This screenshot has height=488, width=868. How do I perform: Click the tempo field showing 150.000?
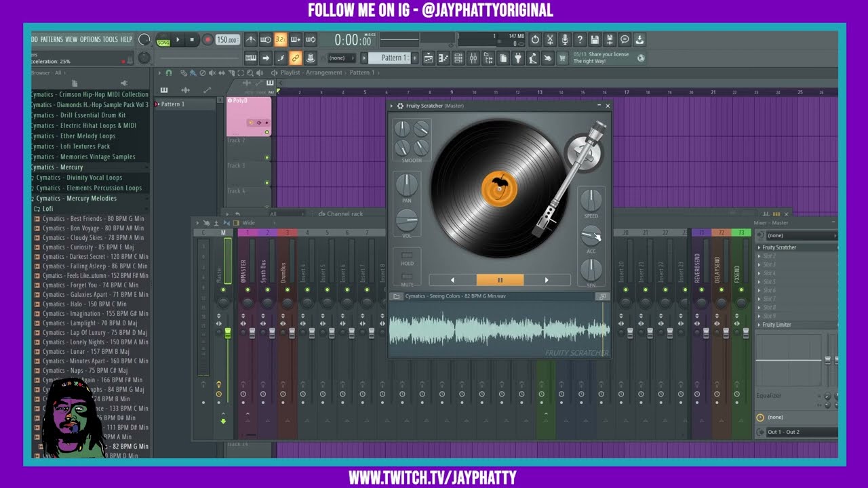coord(227,40)
